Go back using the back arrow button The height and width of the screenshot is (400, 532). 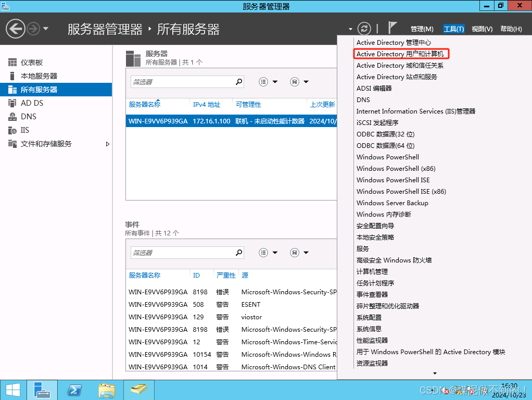(16, 29)
